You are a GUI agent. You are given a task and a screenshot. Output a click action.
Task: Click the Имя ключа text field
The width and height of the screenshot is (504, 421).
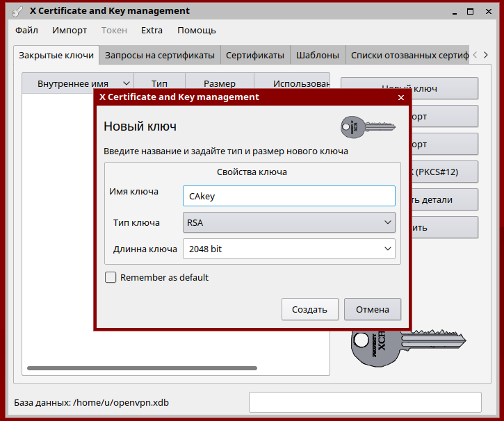(x=288, y=197)
